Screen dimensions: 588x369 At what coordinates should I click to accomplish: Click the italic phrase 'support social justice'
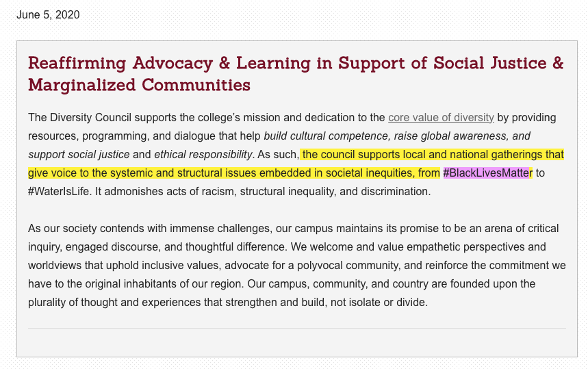coord(79,155)
